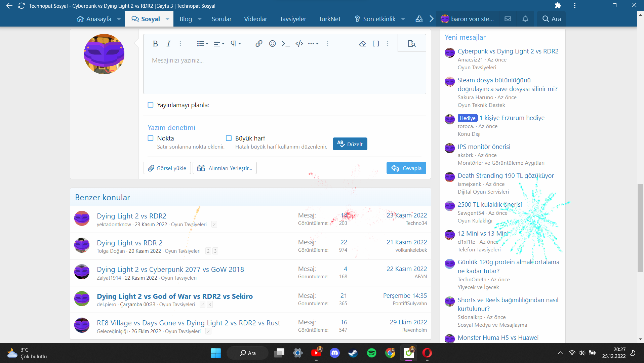Click the page vertical scrollbar thumb
Image resolution: width=644 pixels, height=363 pixels.
click(x=640, y=228)
